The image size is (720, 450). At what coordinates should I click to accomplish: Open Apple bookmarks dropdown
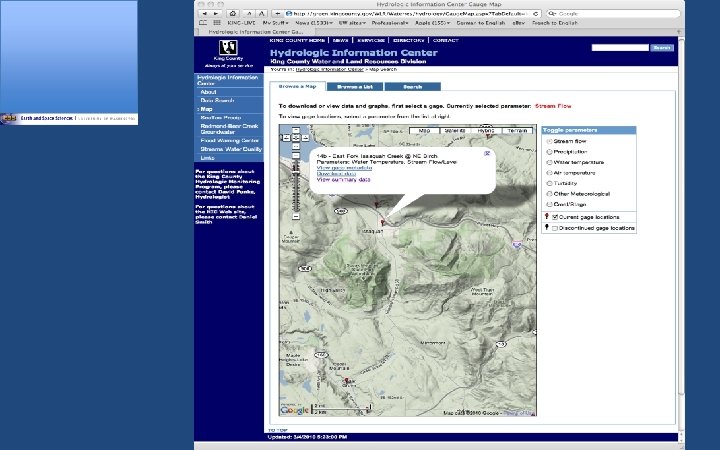coord(432,22)
